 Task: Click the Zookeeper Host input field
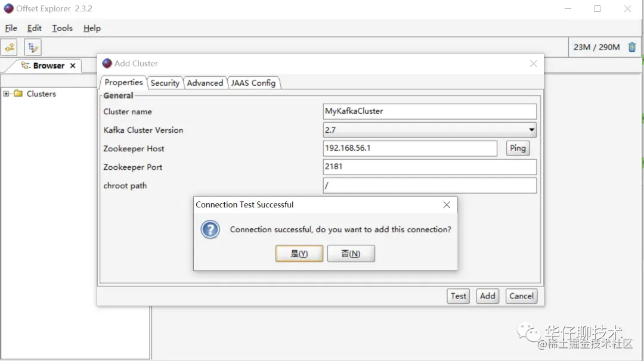410,148
